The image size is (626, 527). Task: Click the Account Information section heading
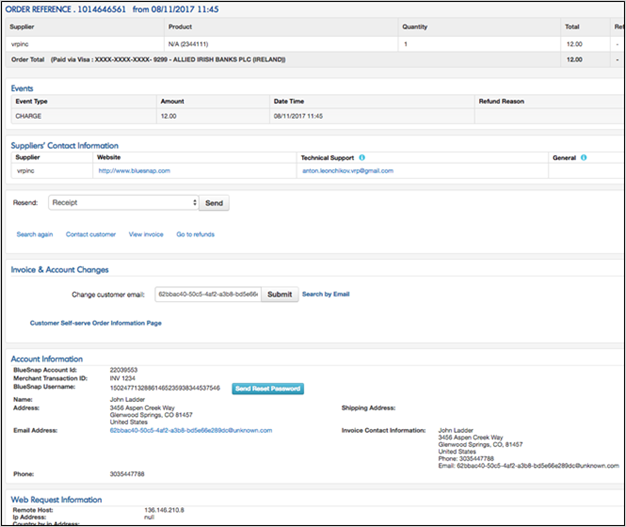[47, 358]
